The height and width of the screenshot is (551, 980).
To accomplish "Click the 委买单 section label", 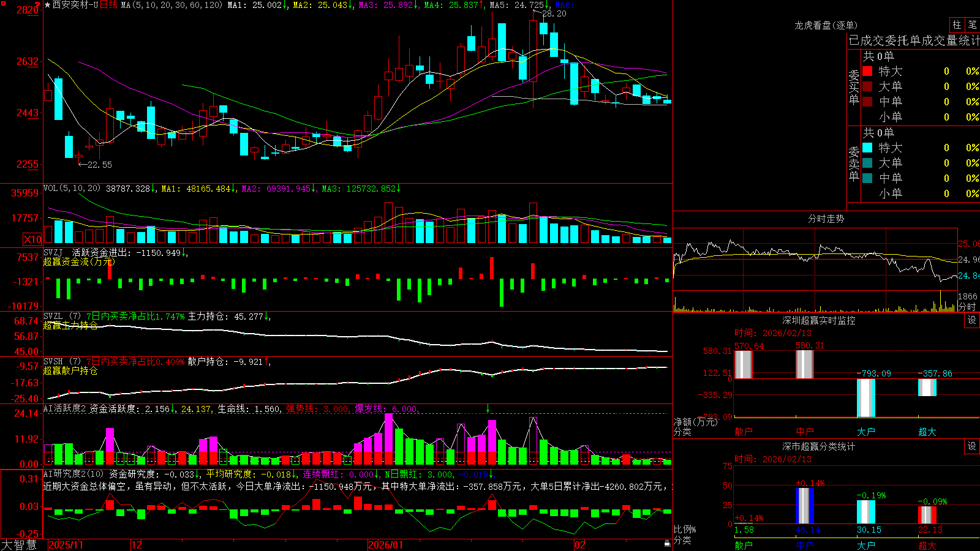I will point(854,88).
